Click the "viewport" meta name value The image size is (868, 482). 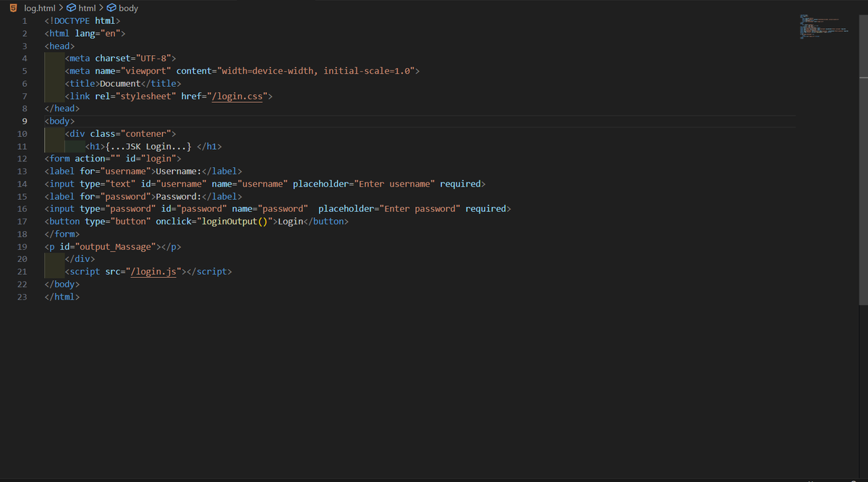click(x=145, y=71)
